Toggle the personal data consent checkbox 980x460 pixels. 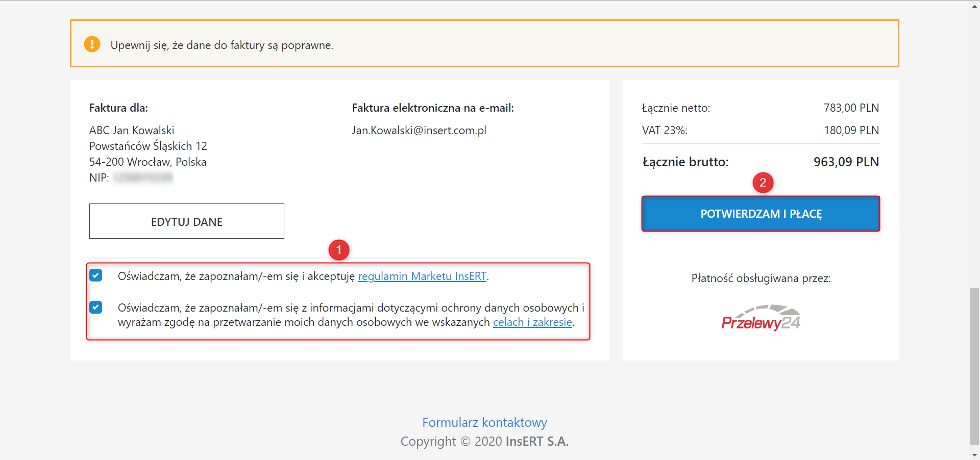[x=96, y=307]
